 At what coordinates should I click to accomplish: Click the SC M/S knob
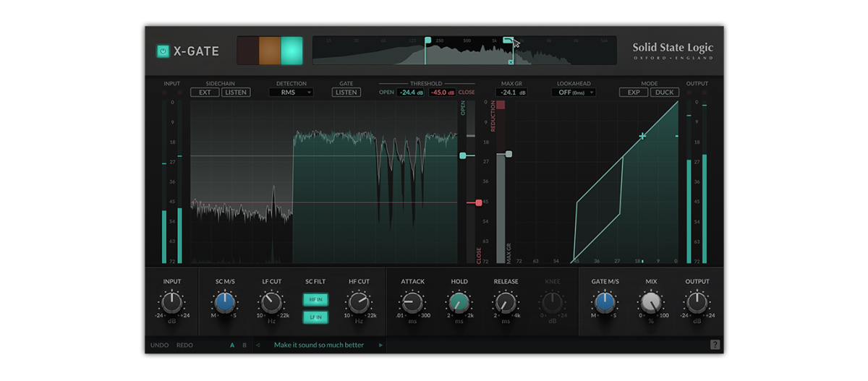point(224,302)
